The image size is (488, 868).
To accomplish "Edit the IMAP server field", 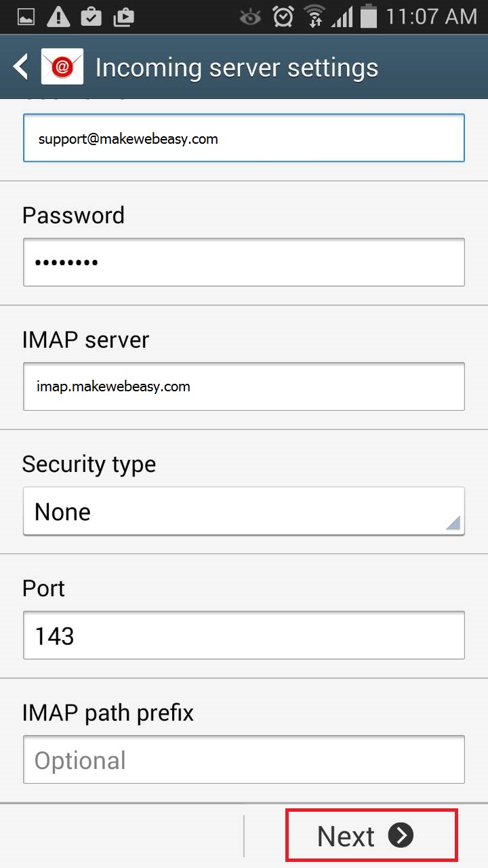I will tap(243, 387).
